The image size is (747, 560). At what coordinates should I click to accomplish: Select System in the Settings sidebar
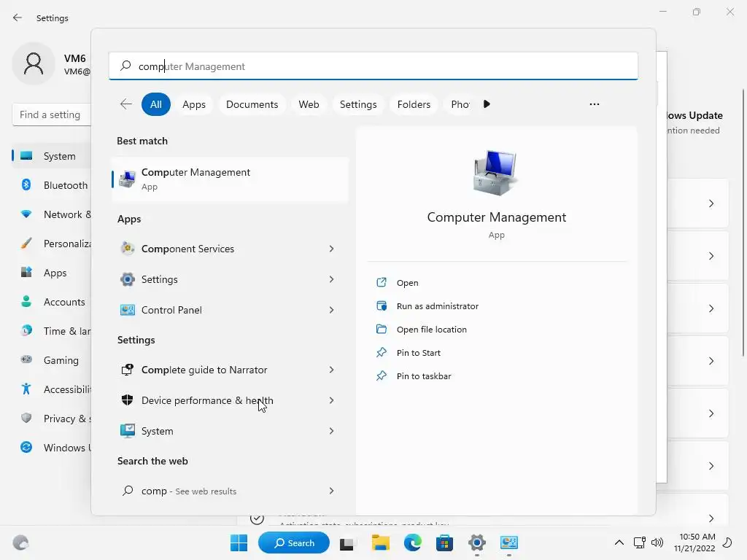tap(52, 156)
